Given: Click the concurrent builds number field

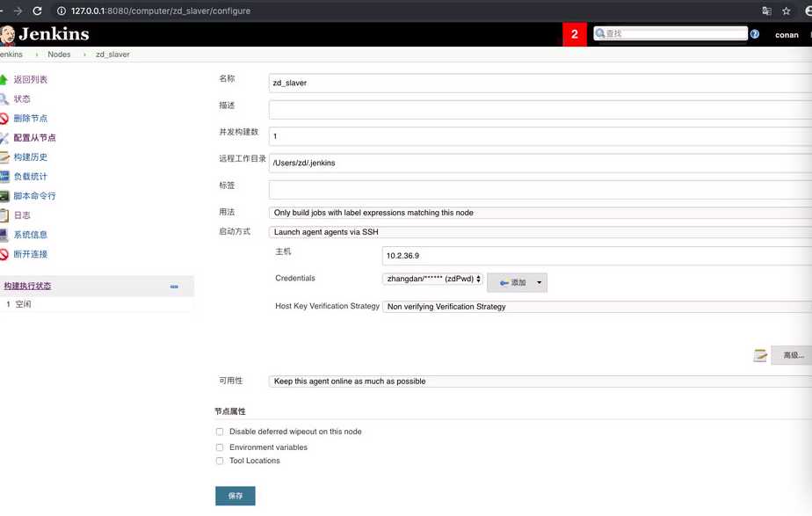Looking at the screenshot, I should click(x=540, y=136).
